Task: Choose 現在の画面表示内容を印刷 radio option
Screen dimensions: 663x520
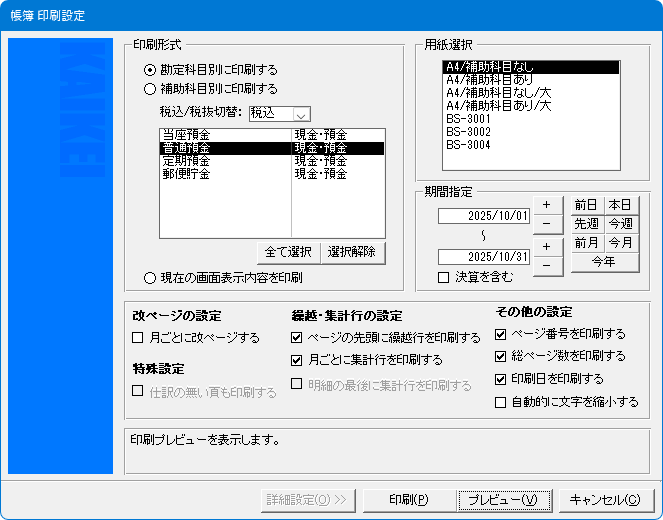Action: 150,277
